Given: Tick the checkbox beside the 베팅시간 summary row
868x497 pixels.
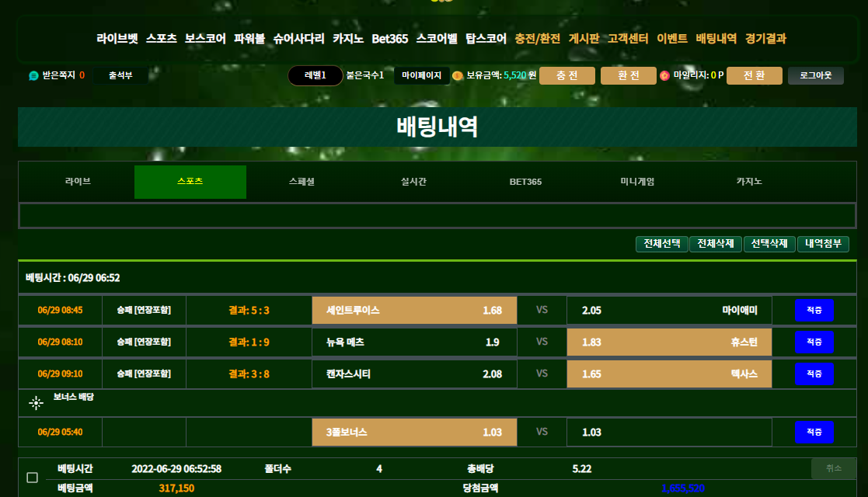Looking at the screenshot, I should [32, 478].
